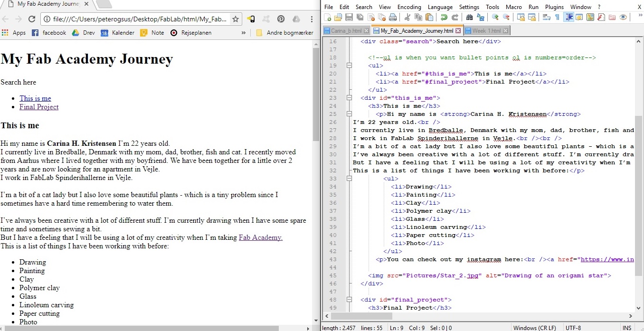
Task: Open the File menu in Notepad++
Action: click(x=329, y=7)
